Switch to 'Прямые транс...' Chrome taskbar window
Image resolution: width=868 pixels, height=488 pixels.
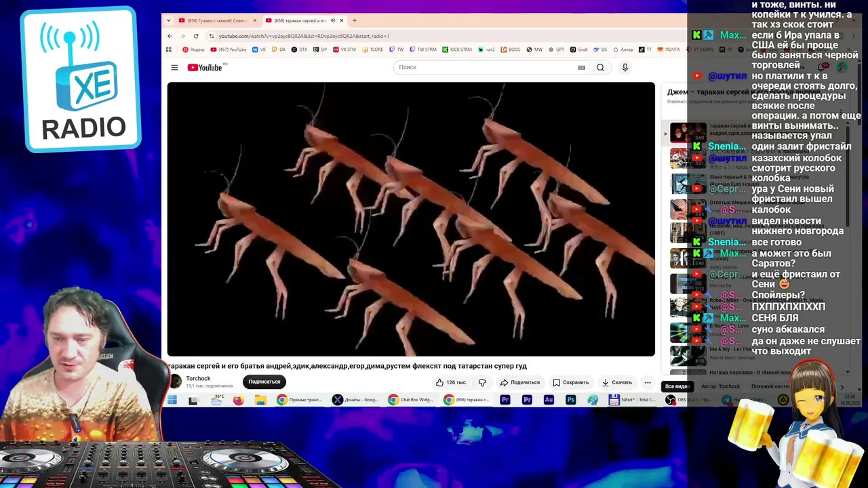point(300,400)
